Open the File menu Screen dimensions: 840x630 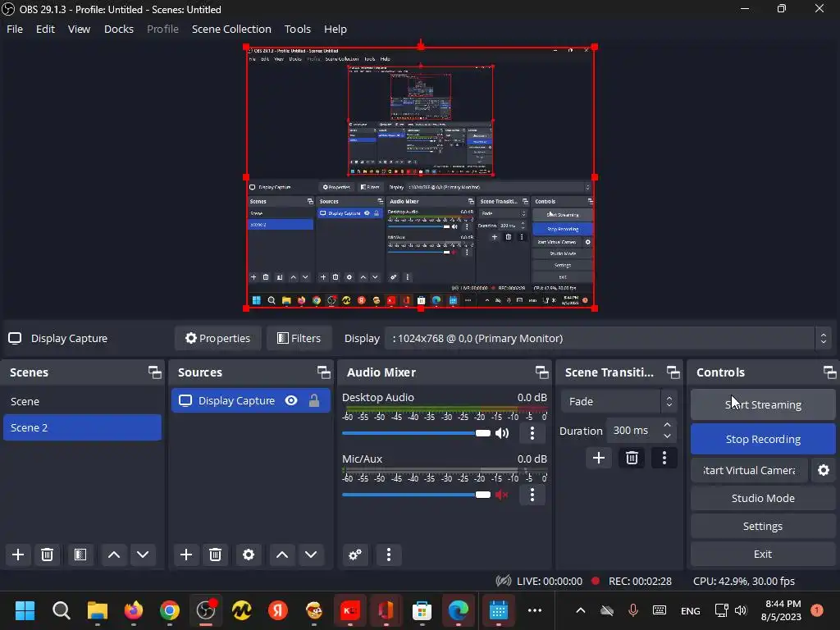coord(15,29)
